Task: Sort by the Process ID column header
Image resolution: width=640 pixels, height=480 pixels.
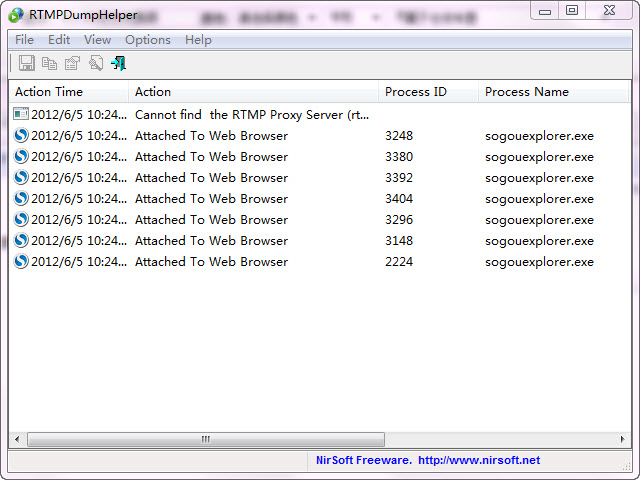Action: [x=428, y=92]
